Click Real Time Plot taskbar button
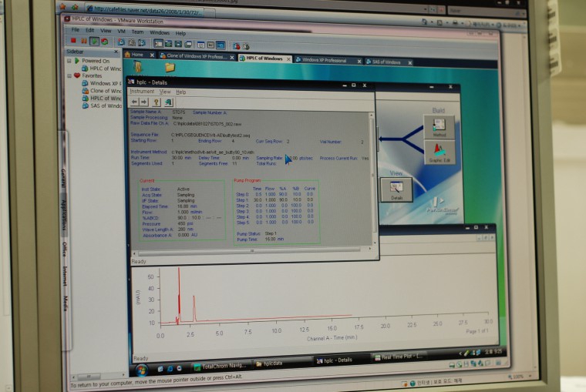 click(x=399, y=357)
